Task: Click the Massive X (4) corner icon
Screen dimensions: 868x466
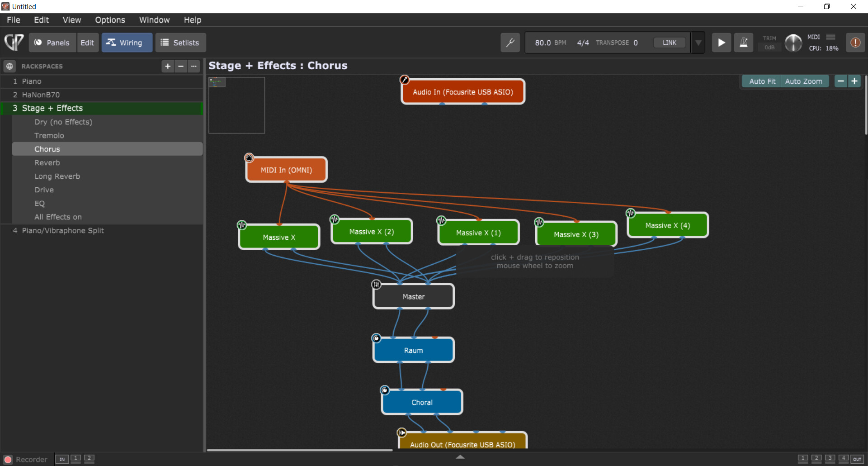Action: click(631, 213)
